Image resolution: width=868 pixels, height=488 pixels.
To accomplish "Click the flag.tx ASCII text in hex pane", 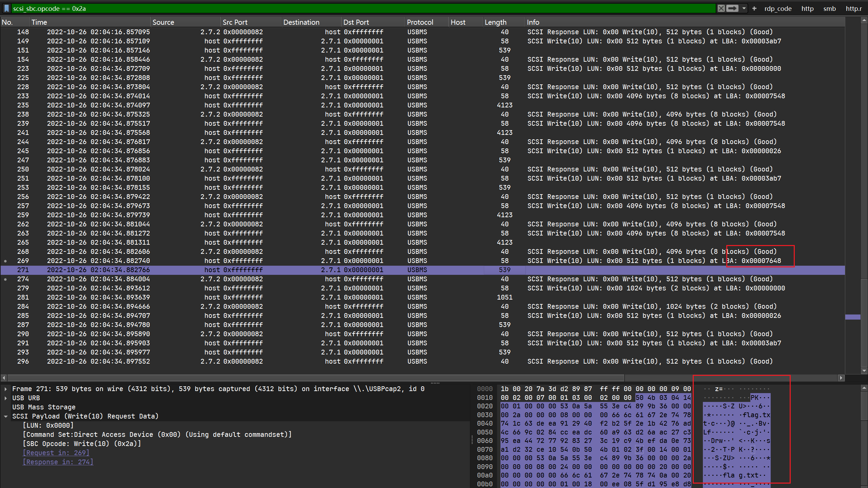I will point(757,415).
